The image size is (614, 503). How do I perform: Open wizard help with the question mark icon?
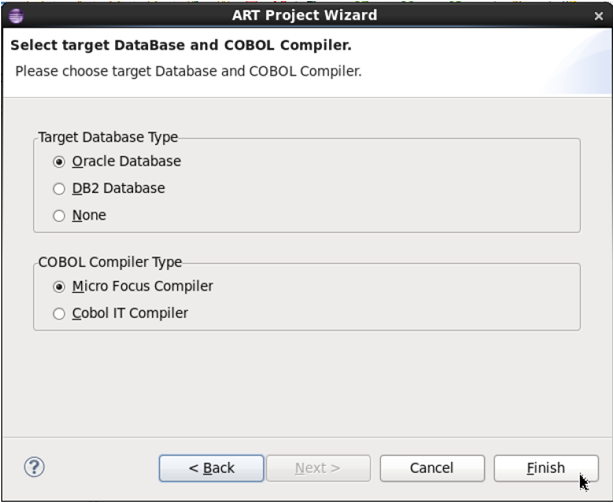(34, 467)
